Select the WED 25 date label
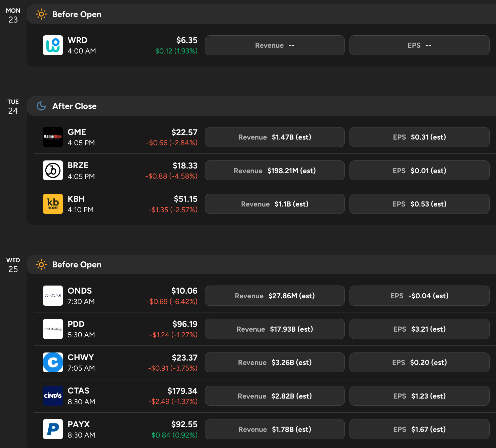The width and height of the screenshot is (496, 448). [13, 265]
